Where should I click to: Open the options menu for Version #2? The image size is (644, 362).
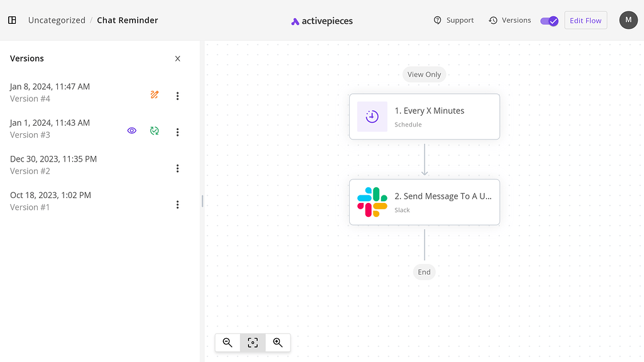(x=178, y=168)
